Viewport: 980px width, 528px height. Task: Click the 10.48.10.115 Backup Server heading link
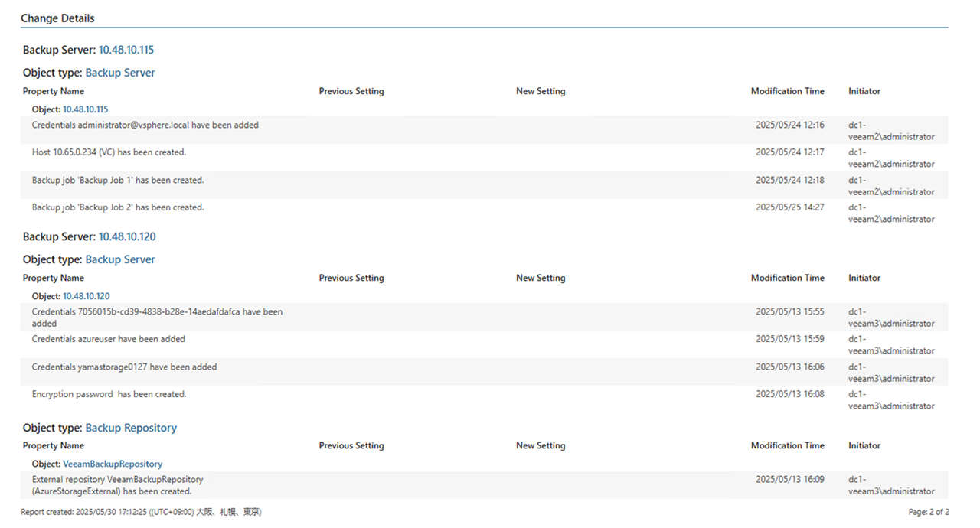point(126,50)
